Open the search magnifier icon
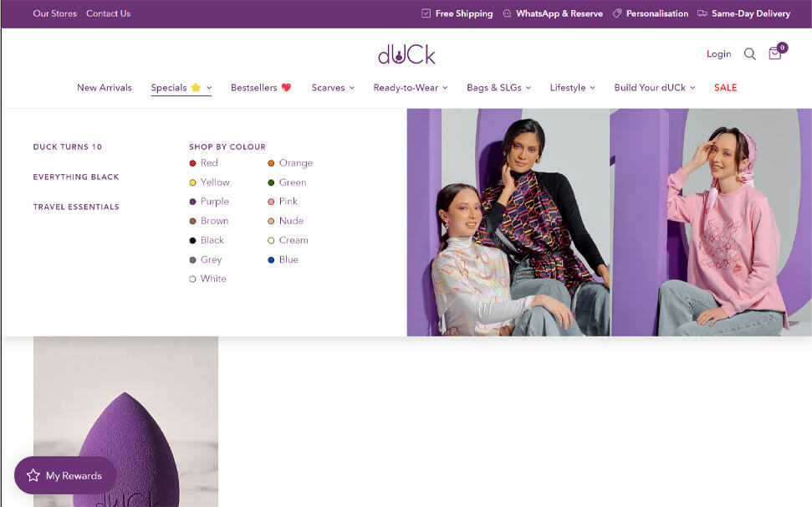The width and height of the screenshot is (812, 507). coord(749,54)
